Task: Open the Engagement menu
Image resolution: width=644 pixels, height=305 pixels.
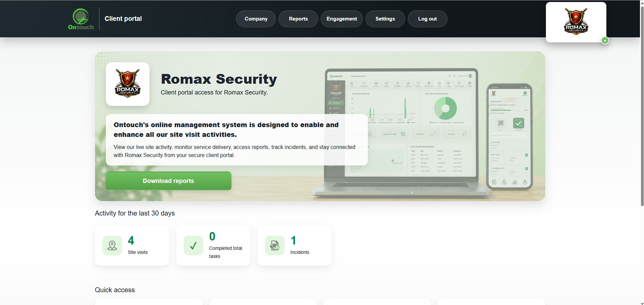Action: point(342,19)
